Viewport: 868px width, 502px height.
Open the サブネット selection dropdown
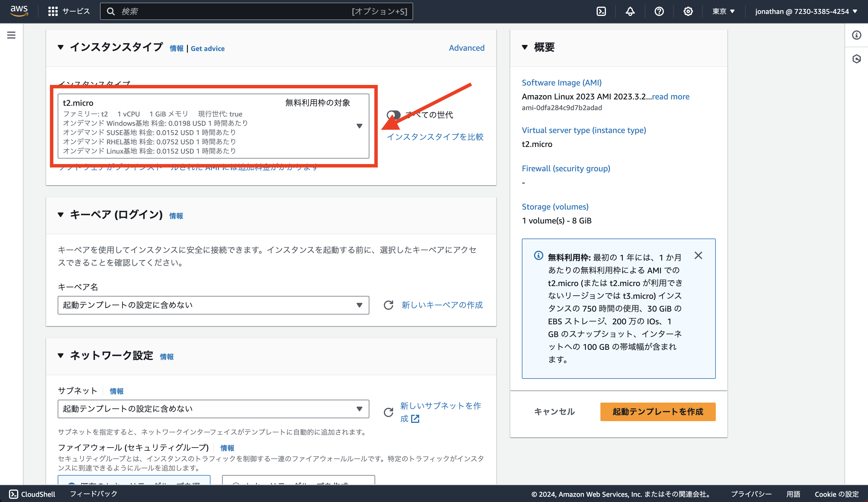359,409
